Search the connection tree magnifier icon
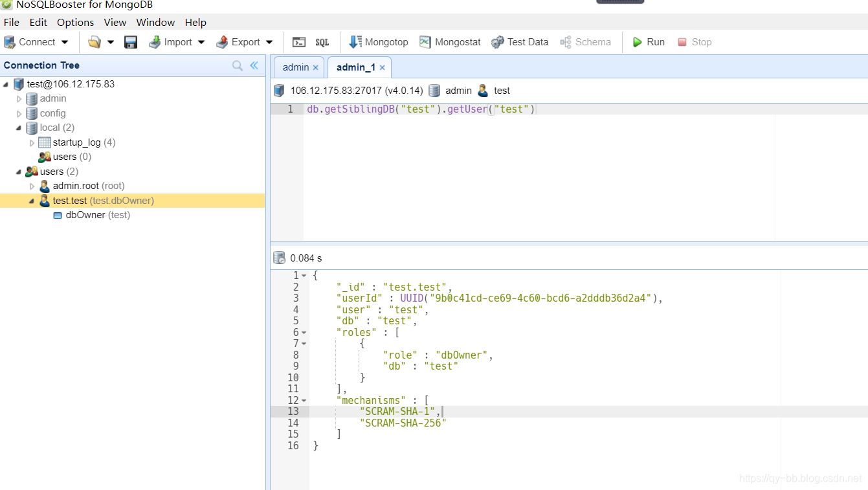The width and height of the screenshot is (868, 490). pyautogui.click(x=238, y=65)
